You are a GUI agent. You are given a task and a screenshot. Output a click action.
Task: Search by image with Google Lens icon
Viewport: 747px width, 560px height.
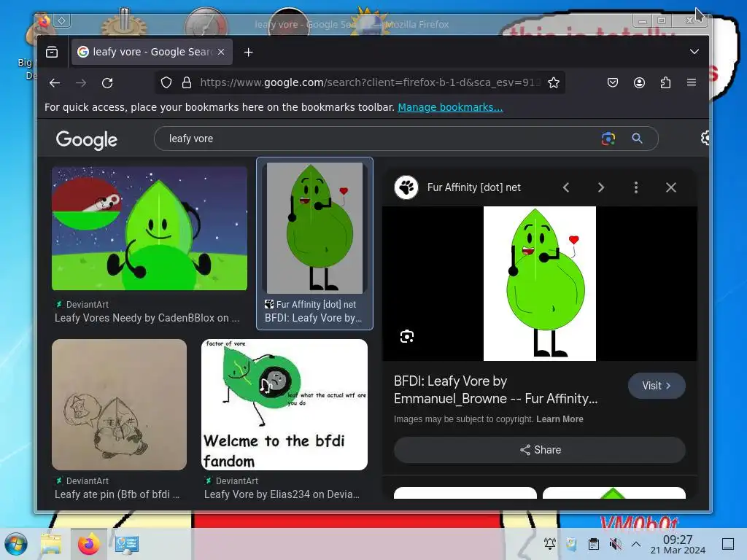click(x=608, y=139)
